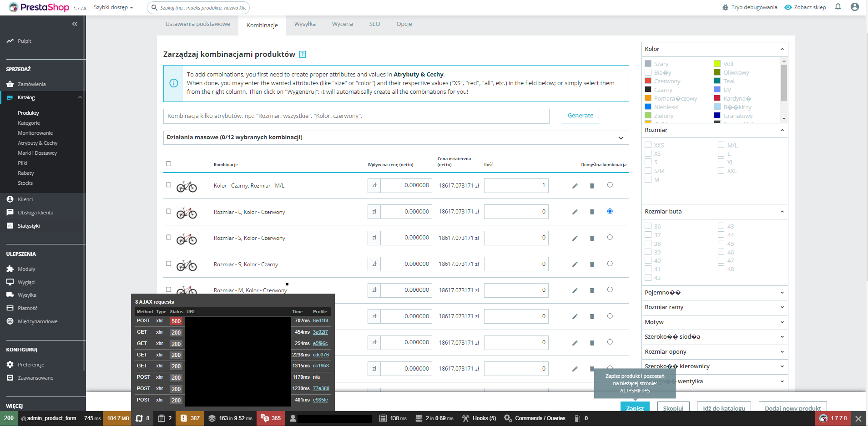
Task: Set Czarny M/L as default combination
Action: coord(610,185)
